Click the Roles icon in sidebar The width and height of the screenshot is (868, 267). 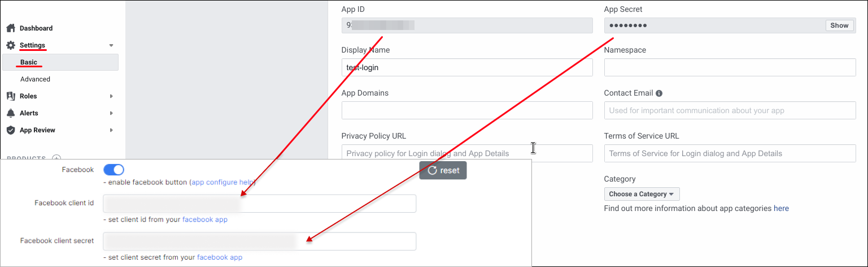tap(11, 96)
